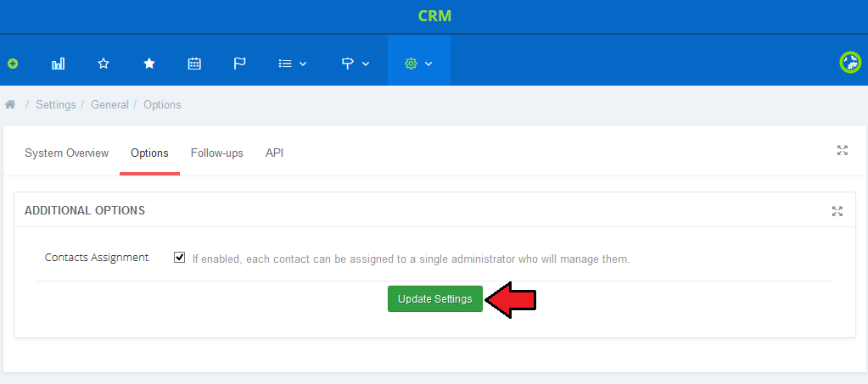868x384 pixels.
Task: Open the calendar icon
Action: click(x=194, y=64)
